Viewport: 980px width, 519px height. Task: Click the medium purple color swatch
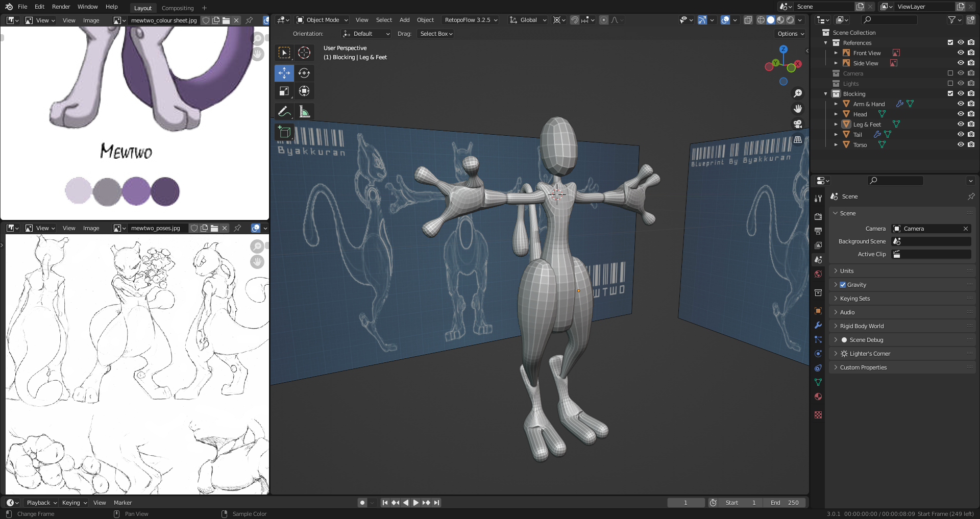coord(136,191)
